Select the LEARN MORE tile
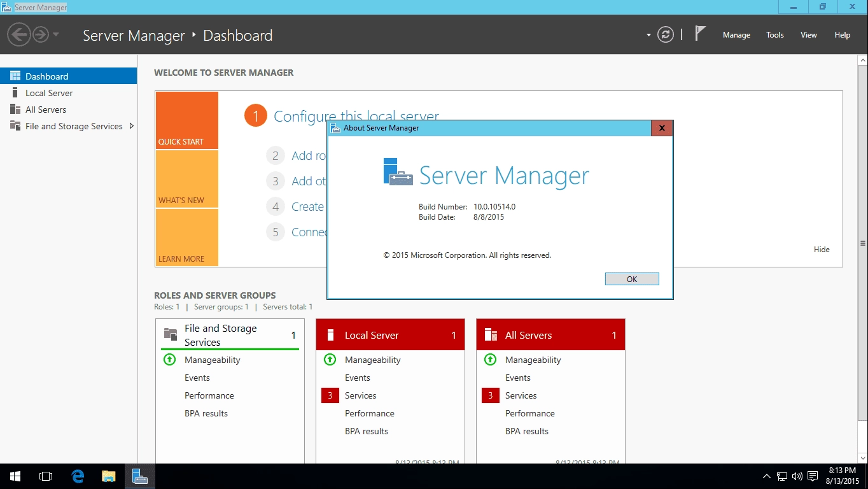 tap(187, 237)
